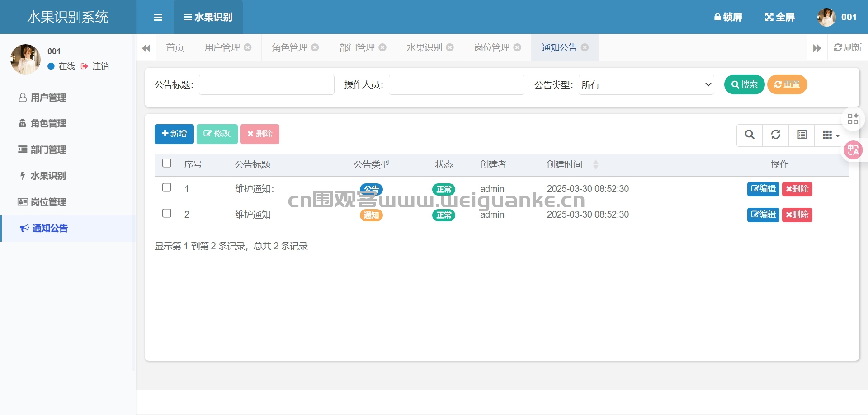Close the 用户管理 tab

click(248, 47)
